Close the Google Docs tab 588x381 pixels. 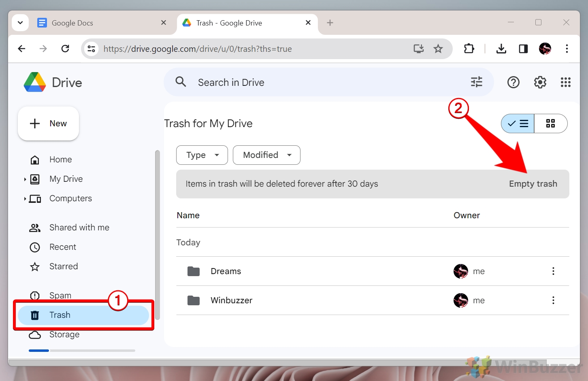click(x=164, y=23)
